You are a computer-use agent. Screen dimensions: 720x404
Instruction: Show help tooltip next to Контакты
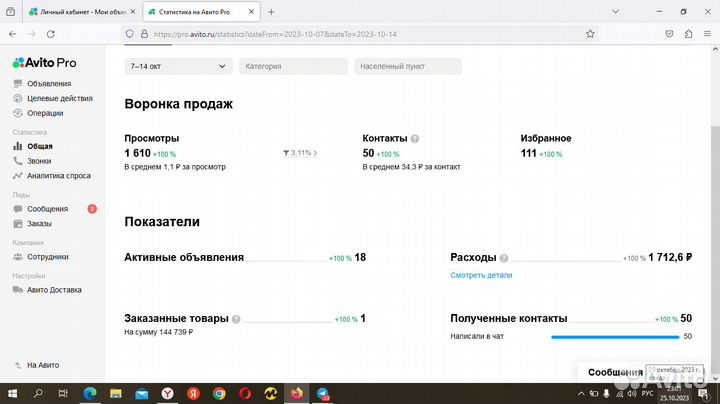click(415, 139)
